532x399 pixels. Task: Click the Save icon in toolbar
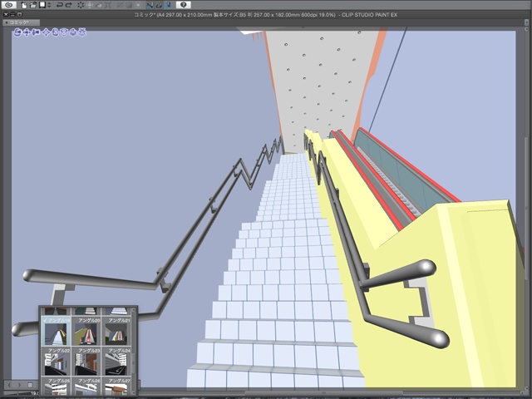(x=42, y=5)
